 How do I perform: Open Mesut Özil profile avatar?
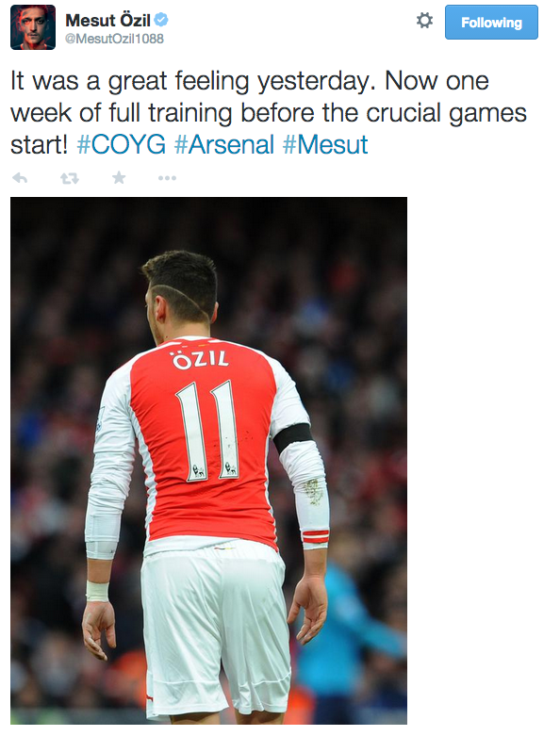pyautogui.click(x=33, y=27)
